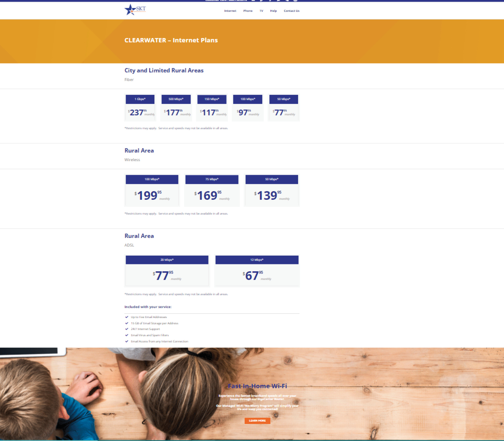The height and width of the screenshot is (441, 504).
Task: Select the 1 Gbps fiber plan header
Action: pos(140,99)
